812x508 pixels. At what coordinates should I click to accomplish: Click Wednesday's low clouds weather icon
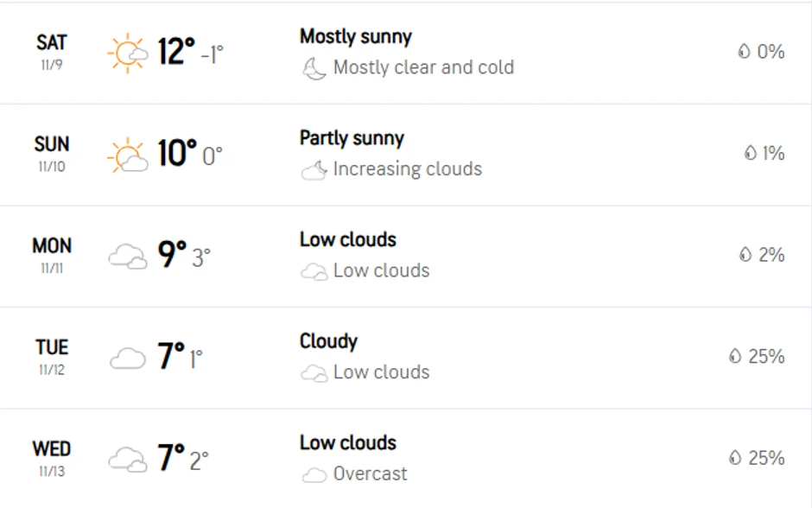(127, 460)
